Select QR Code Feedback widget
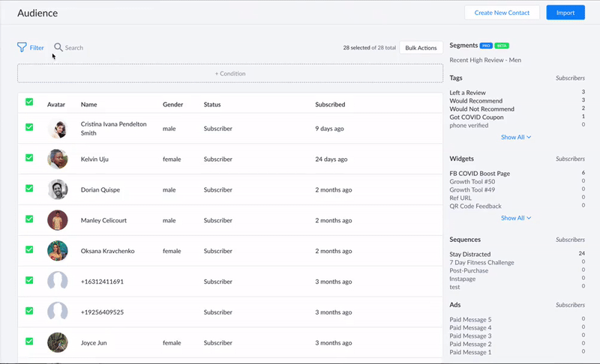Screen dimensions: 600x364 click(x=475, y=206)
